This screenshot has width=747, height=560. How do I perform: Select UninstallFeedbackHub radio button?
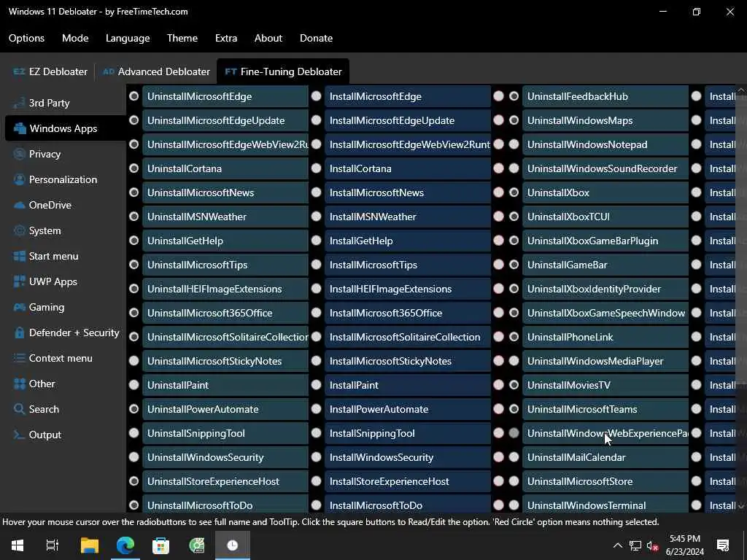tap(514, 96)
